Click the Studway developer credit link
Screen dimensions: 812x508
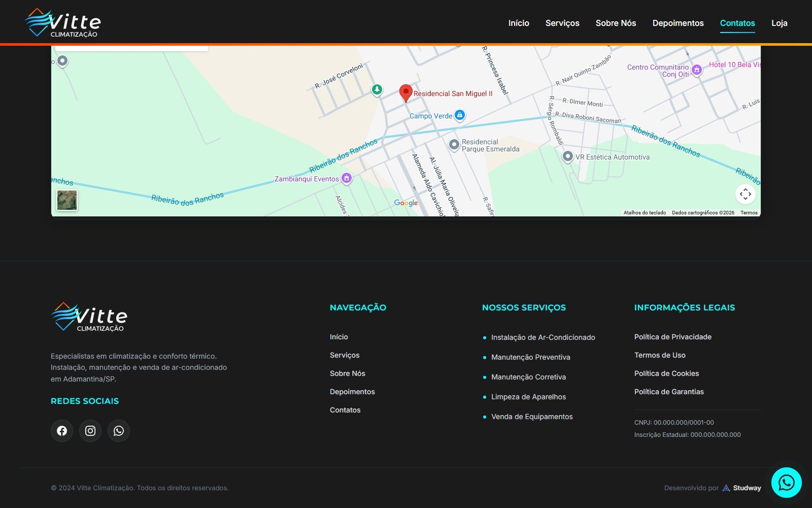point(741,488)
